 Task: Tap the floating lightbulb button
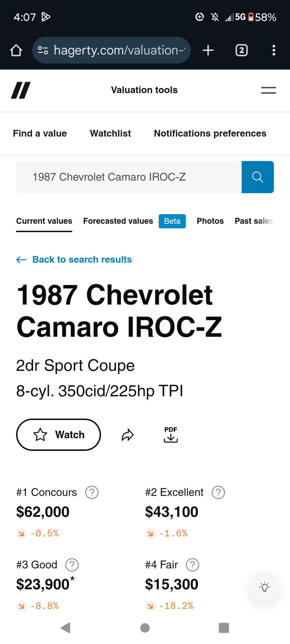(x=265, y=587)
